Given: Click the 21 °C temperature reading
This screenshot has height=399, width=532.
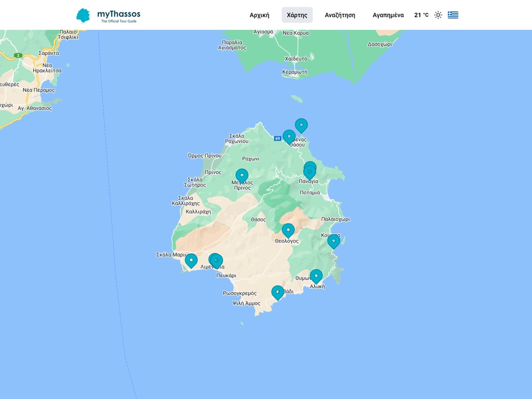Looking at the screenshot, I should [x=421, y=15].
